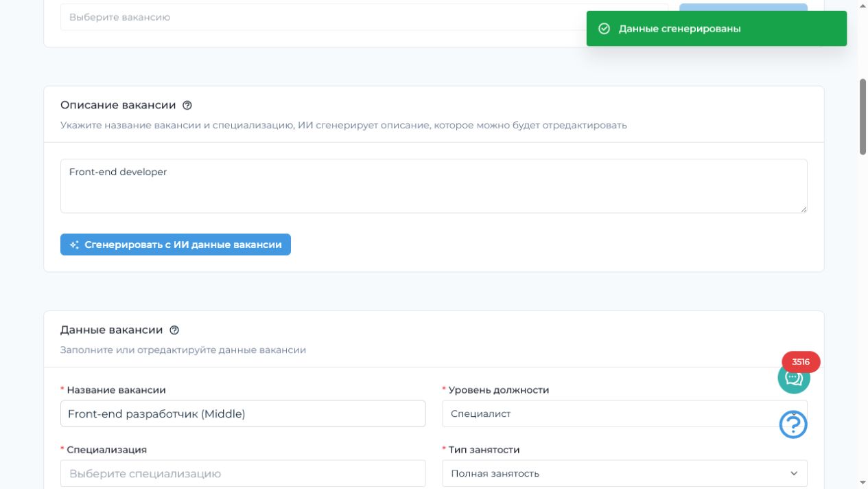Click the Уровень должности label
Image resolution: width=868 pixels, height=489 pixels.
pyautogui.click(x=499, y=390)
